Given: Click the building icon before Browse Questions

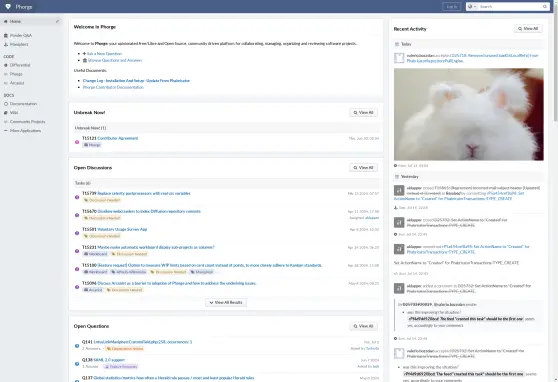Looking at the screenshot, I should coord(85,60).
